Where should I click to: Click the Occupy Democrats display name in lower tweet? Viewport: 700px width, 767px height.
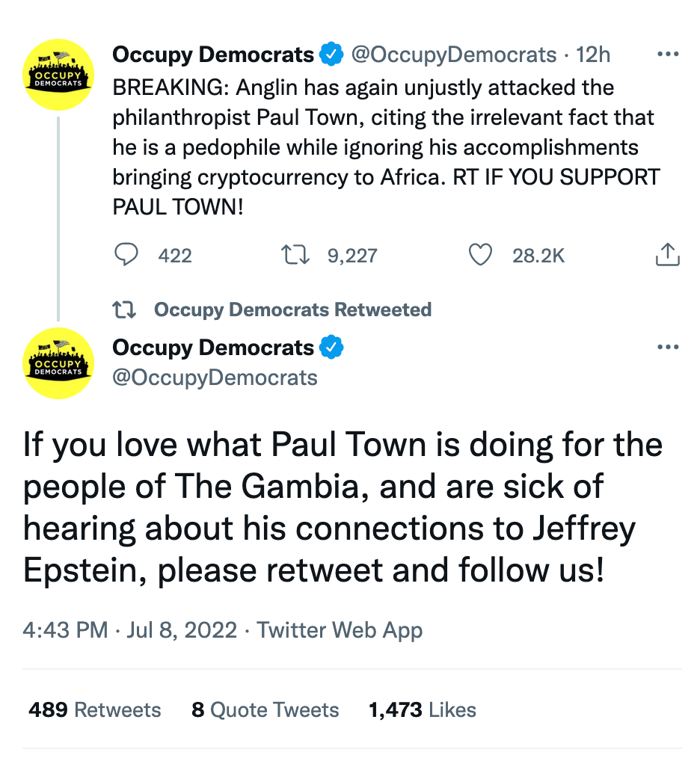point(213,348)
